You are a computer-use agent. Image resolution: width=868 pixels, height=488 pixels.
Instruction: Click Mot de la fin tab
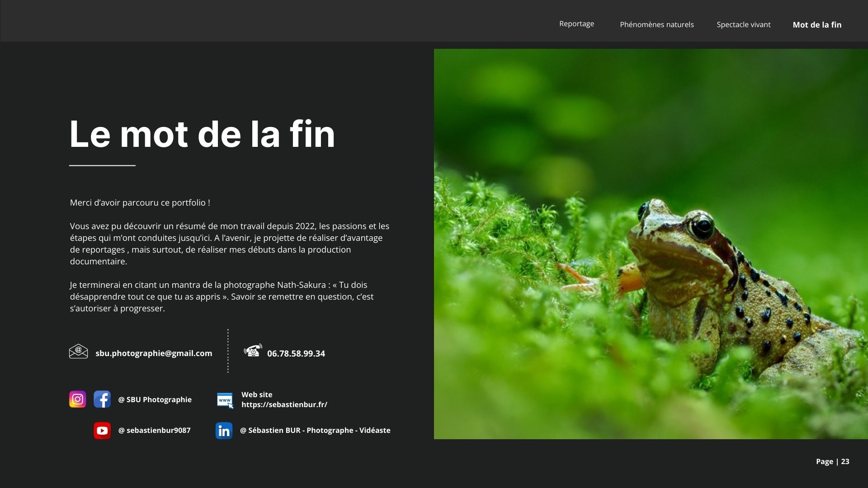tap(817, 25)
